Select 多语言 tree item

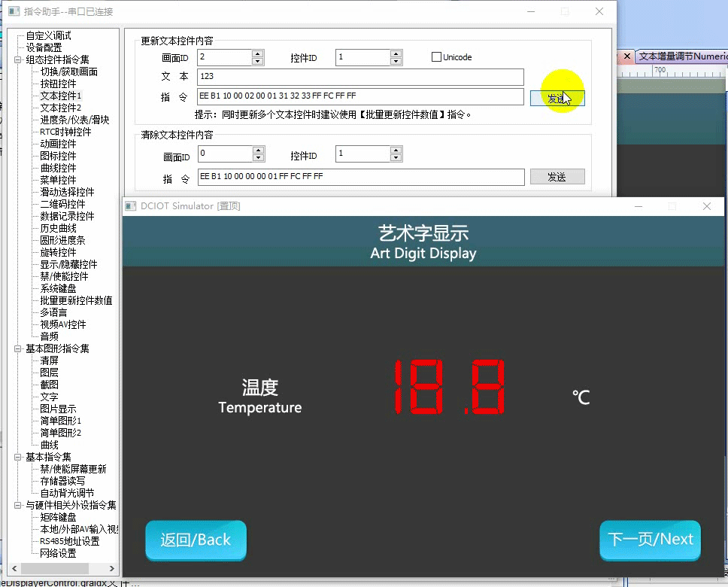coord(53,312)
